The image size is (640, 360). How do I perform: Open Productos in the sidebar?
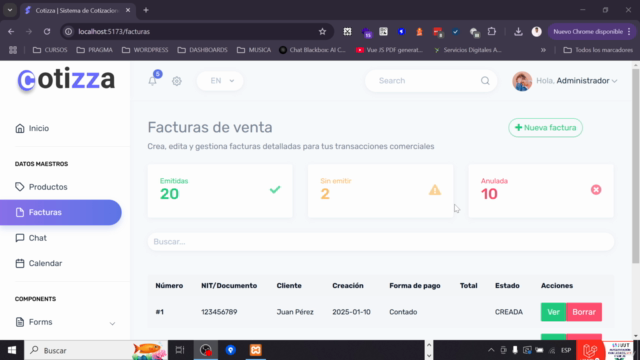pyautogui.click(x=41, y=187)
